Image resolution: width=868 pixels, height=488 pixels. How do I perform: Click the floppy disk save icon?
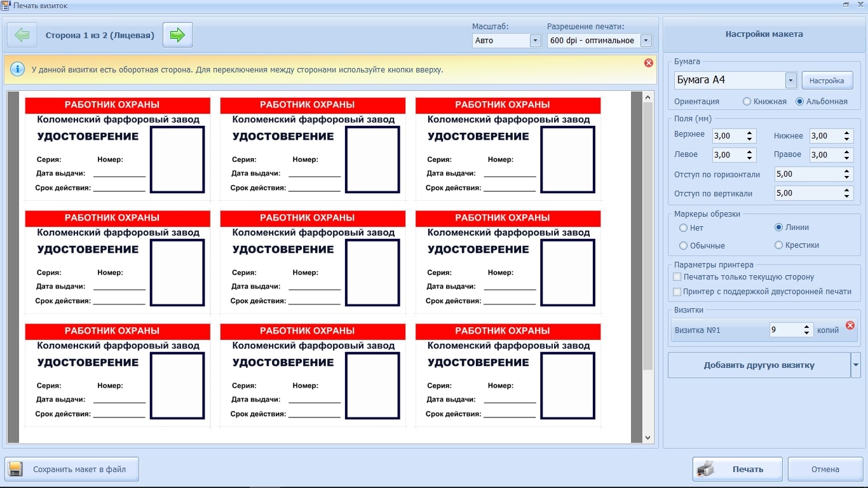[16, 470]
